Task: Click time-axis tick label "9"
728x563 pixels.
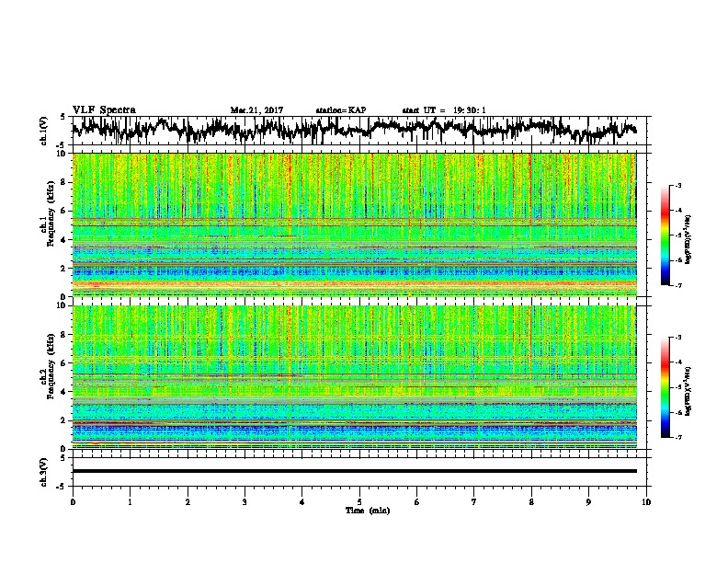Action: click(x=588, y=501)
